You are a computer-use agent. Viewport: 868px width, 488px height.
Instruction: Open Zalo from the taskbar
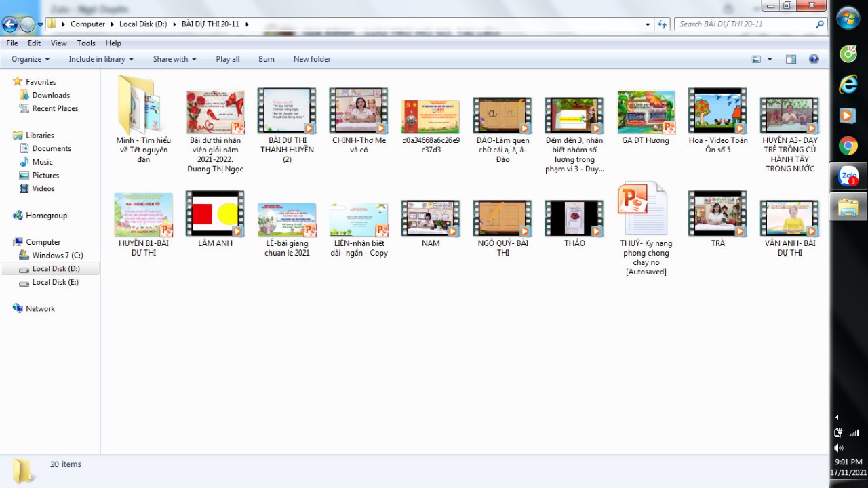[x=848, y=177]
